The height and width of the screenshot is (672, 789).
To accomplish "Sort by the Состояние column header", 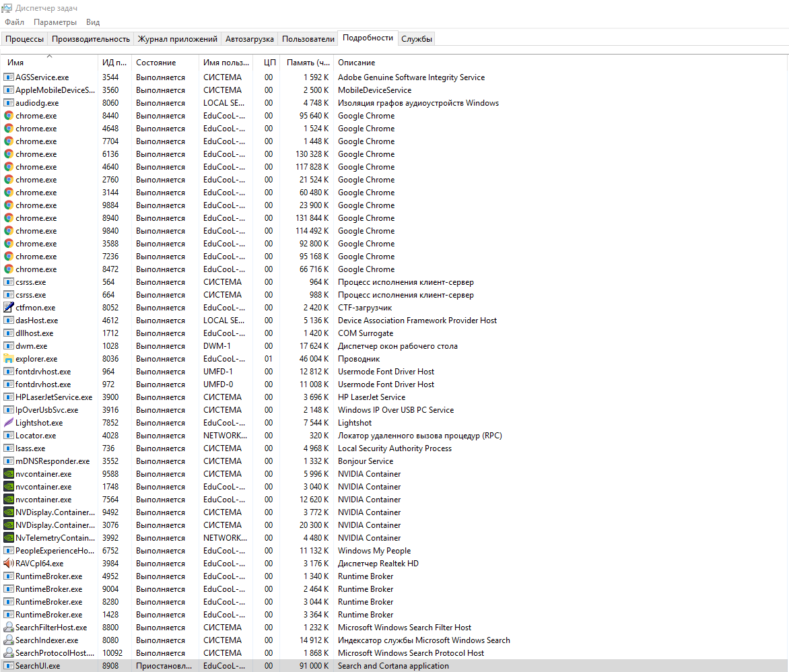I will (166, 63).
